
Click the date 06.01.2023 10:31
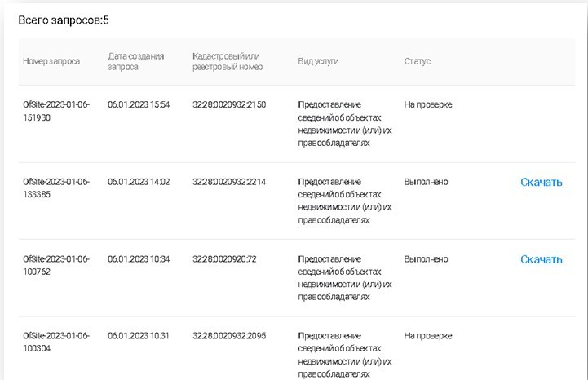(x=139, y=336)
